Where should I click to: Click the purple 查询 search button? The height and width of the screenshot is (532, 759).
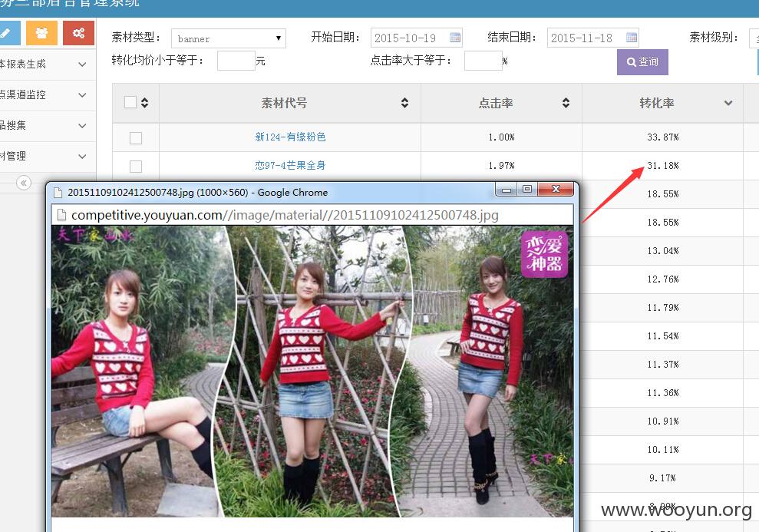point(642,62)
